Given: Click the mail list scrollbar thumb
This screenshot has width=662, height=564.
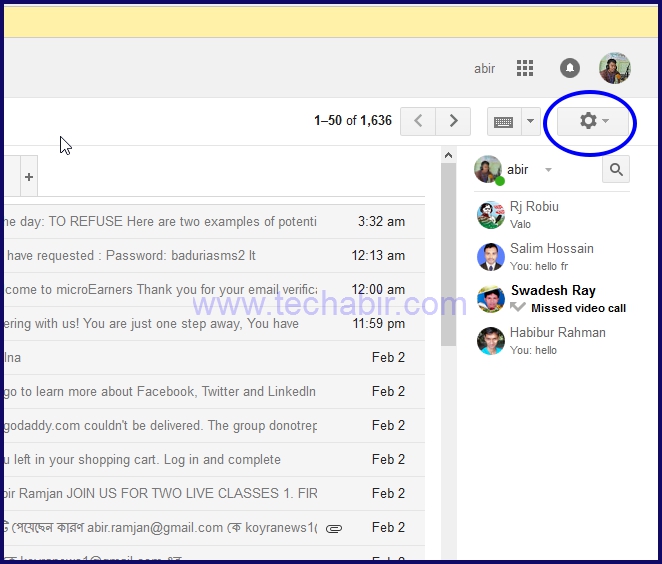Looking at the screenshot, I should point(448,255).
